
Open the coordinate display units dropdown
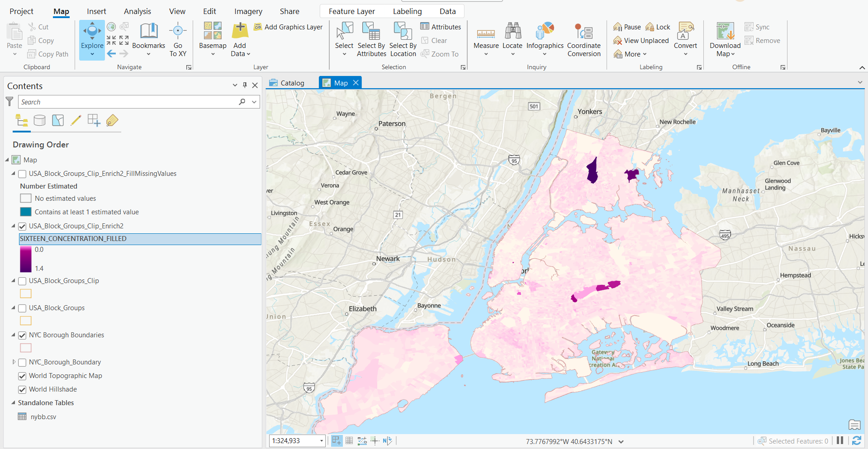tap(621, 442)
